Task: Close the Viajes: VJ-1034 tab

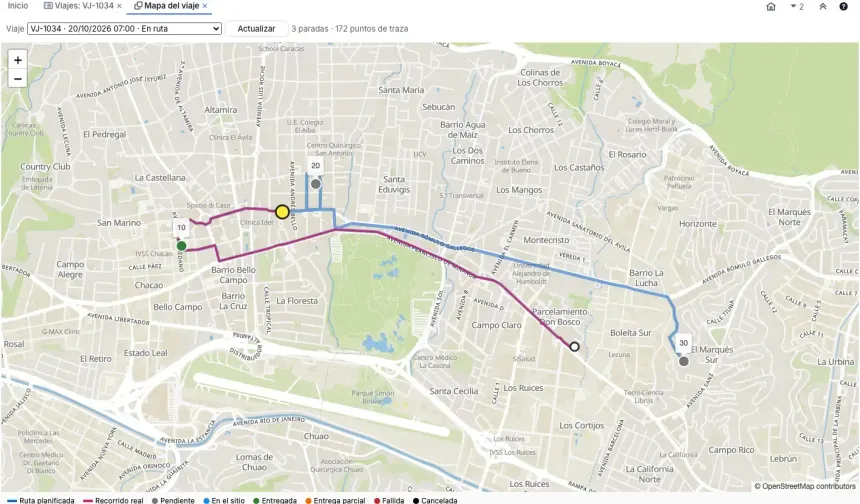Action: [119, 5]
